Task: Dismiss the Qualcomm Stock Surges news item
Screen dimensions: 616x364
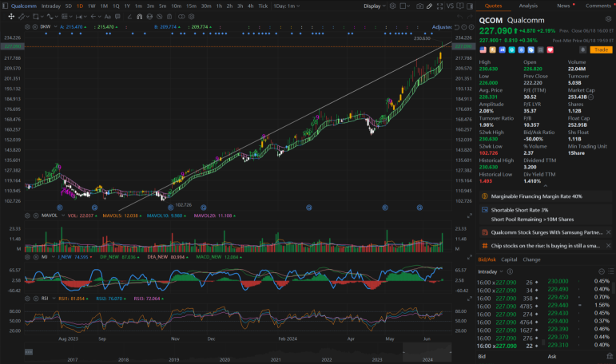Action: point(608,232)
